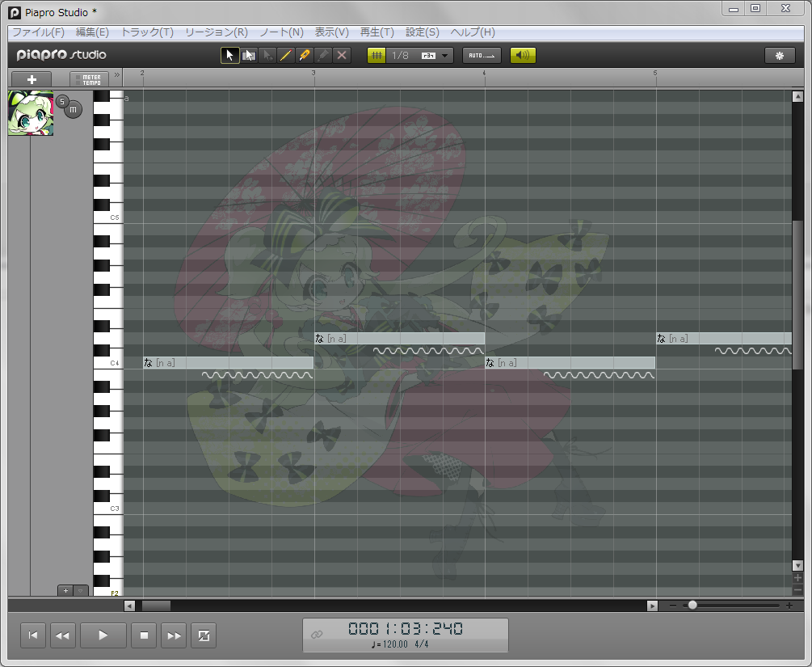The image size is (812, 667).
Task: Click the horizontal zoom slider knob
Action: 692,606
